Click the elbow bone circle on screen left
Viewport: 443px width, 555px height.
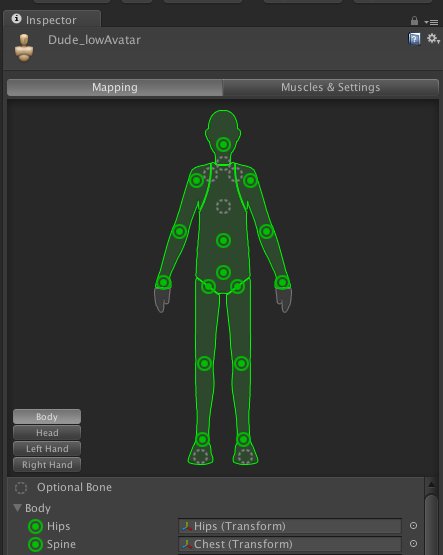pyautogui.click(x=179, y=231)
